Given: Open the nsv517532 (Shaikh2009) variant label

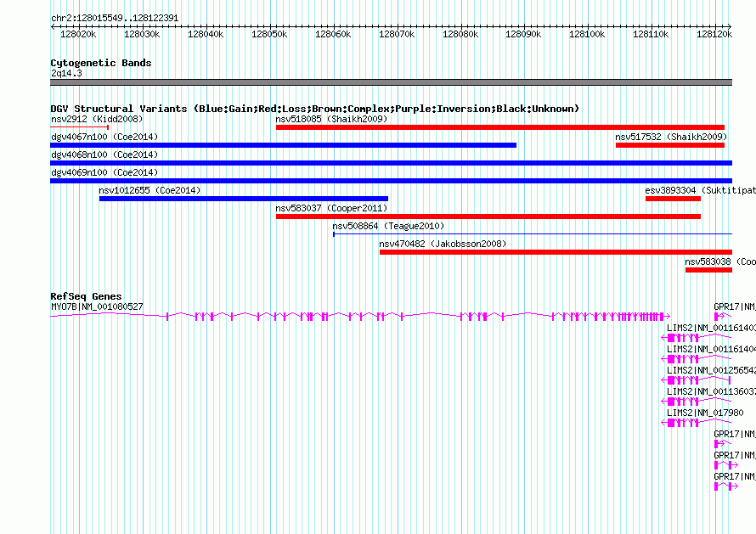Looking at the screenshot, I should (x=671, y=137).
